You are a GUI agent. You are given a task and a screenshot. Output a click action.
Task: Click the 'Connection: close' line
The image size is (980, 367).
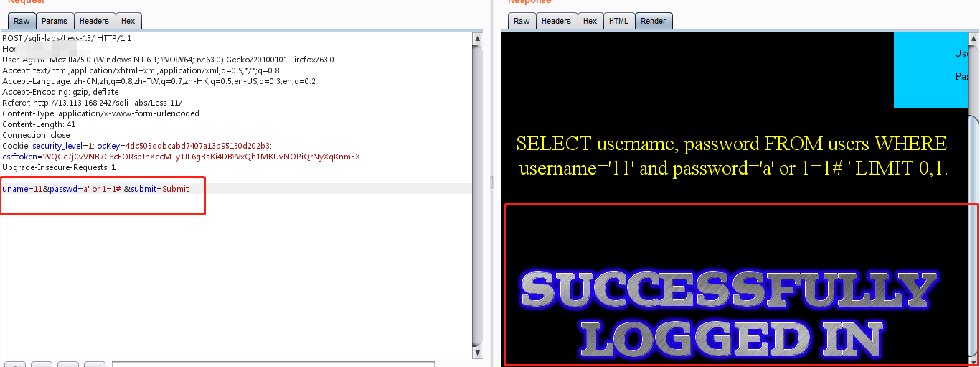[36, 135]
